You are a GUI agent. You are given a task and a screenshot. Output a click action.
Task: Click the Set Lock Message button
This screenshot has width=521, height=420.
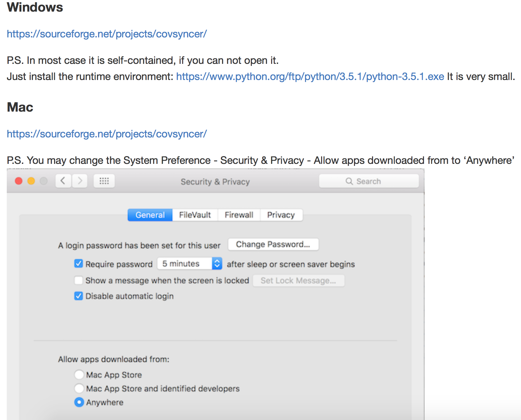[298, 281]
